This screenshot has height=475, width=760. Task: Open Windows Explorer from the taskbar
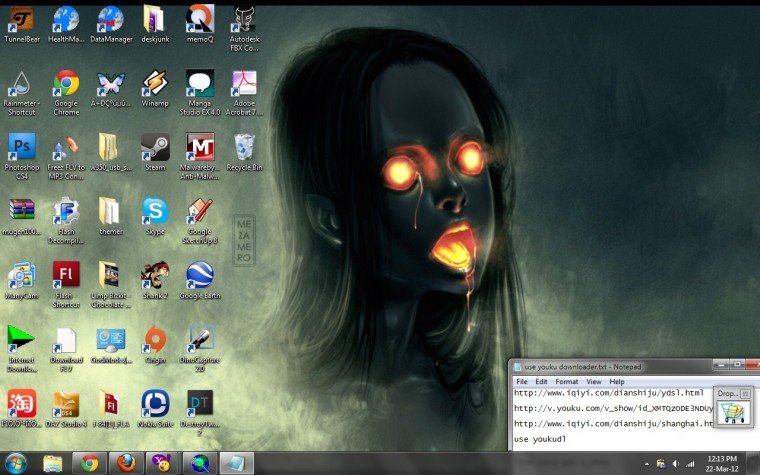pos(52,463)
